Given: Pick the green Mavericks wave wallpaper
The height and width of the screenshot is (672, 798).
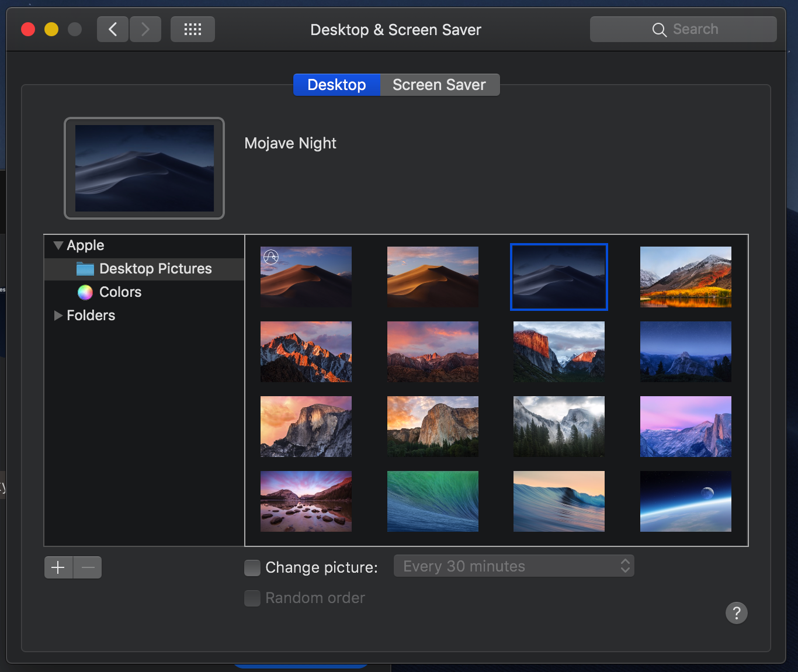Looking at the screenshot, I should pos(433,501).
